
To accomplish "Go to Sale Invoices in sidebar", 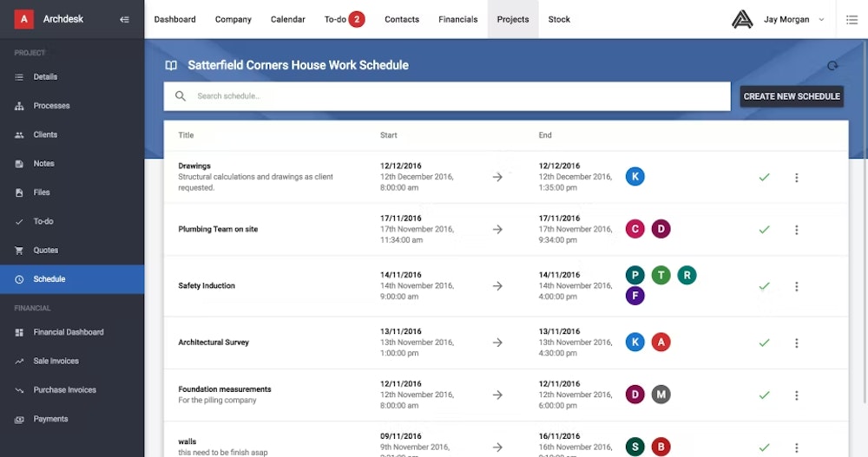I will tap(56, 361).
